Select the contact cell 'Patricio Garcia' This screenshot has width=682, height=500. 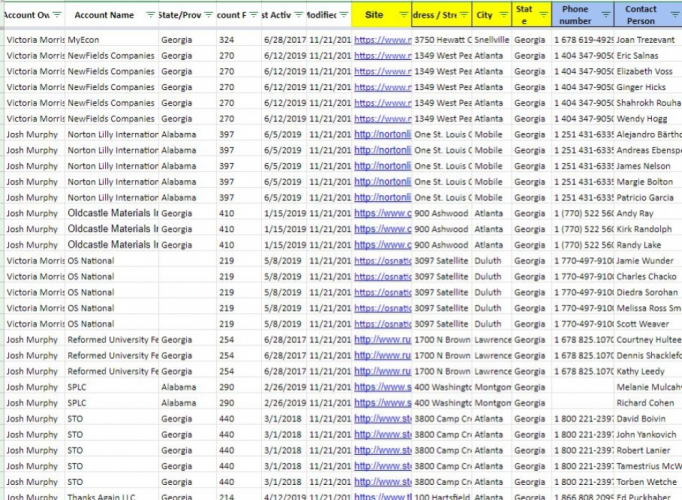pyautogui.click(x=648, y=197)
